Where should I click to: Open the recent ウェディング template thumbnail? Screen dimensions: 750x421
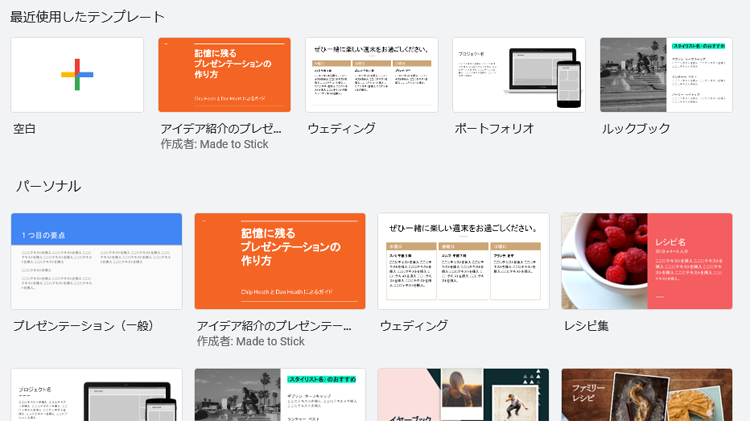(372, 75)
